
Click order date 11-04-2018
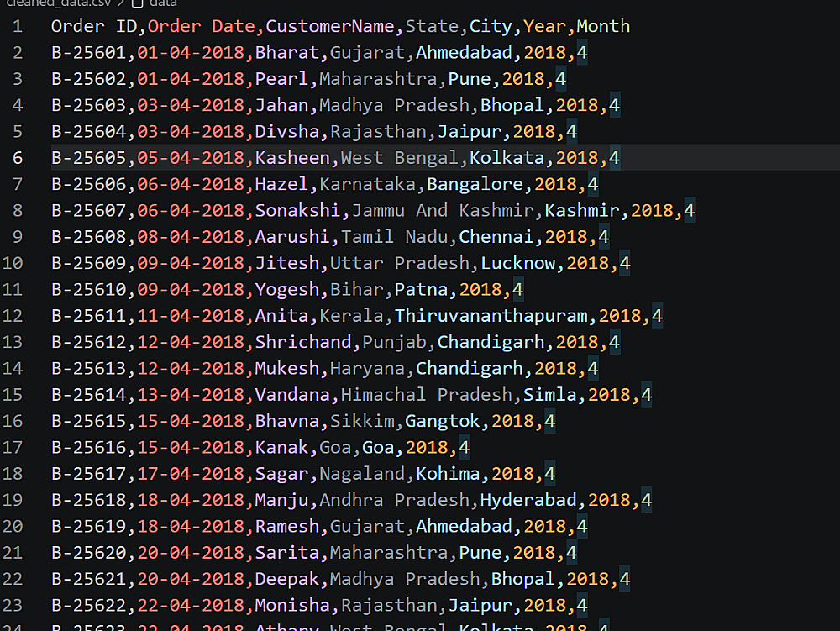coord(191,316)
